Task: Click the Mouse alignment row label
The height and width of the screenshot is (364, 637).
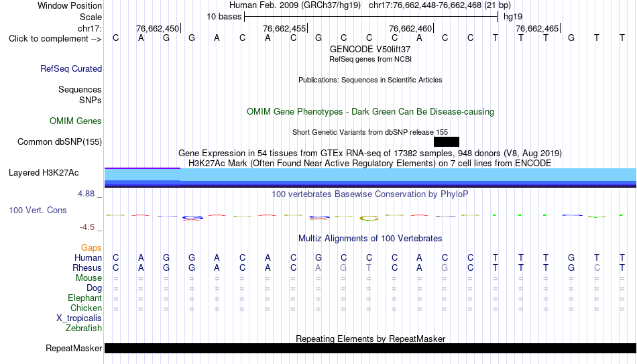Action: pyautogui.click(x=89, y=278)
